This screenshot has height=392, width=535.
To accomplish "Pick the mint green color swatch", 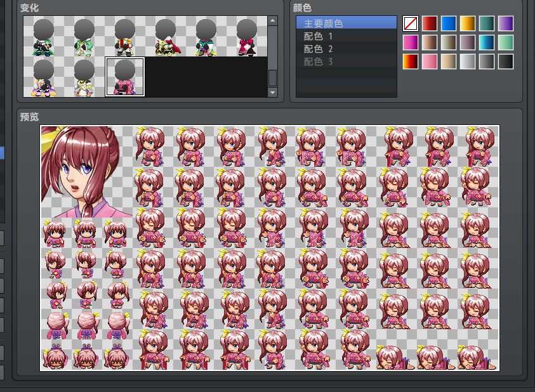I will pyautogui.click(x=506, y=42).
